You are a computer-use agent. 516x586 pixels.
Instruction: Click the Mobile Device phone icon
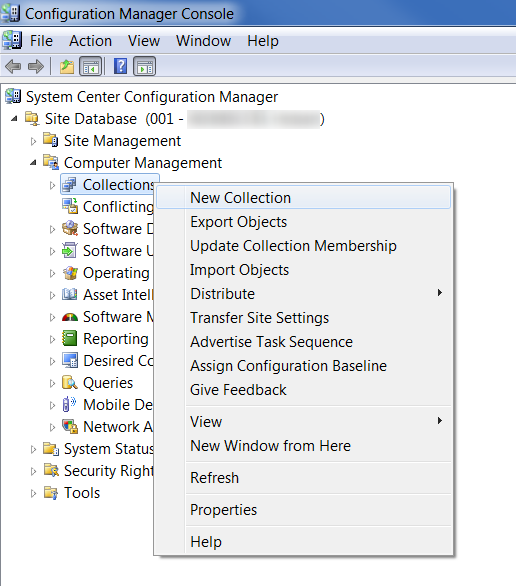click(69, 404)
